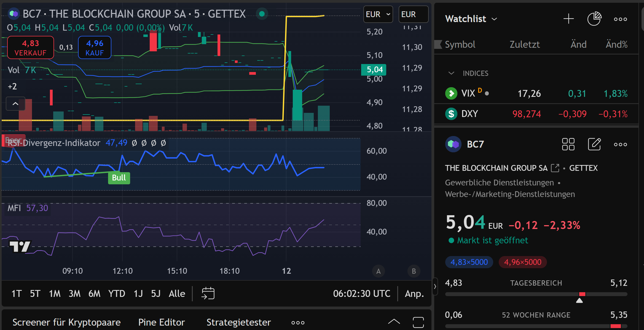Image resolution: width=644 pixels, height=330 pixels.
Task: Sort watchlist by Zuletzt column
Action: (x=525, y=44)
